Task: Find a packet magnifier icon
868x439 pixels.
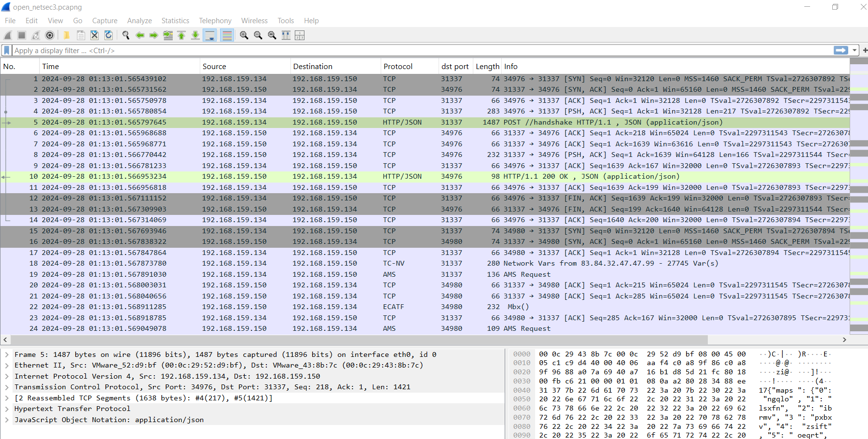Action: [126, 35]
